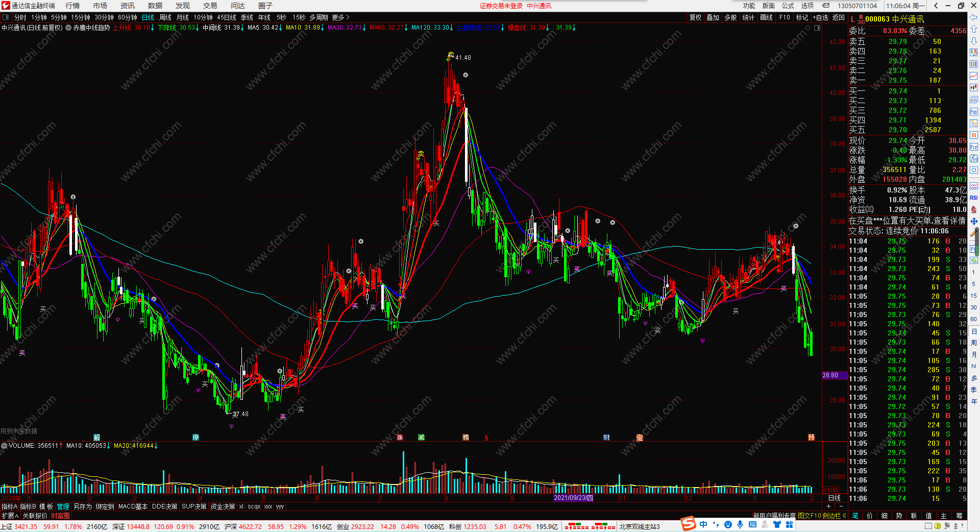
Task: Click the 返回 return button
Action: tap(839, 17)
